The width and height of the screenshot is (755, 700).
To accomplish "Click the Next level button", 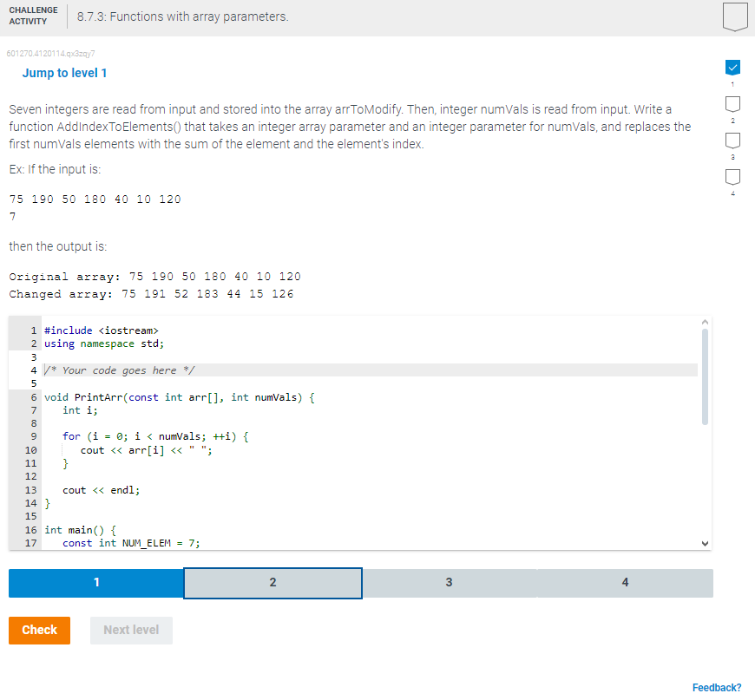I will [131, 631].
